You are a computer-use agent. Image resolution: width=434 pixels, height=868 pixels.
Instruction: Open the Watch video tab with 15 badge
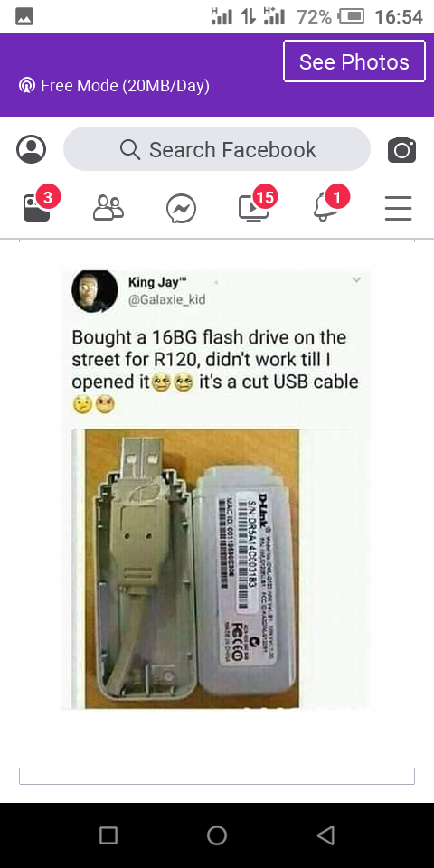[256, 206]
